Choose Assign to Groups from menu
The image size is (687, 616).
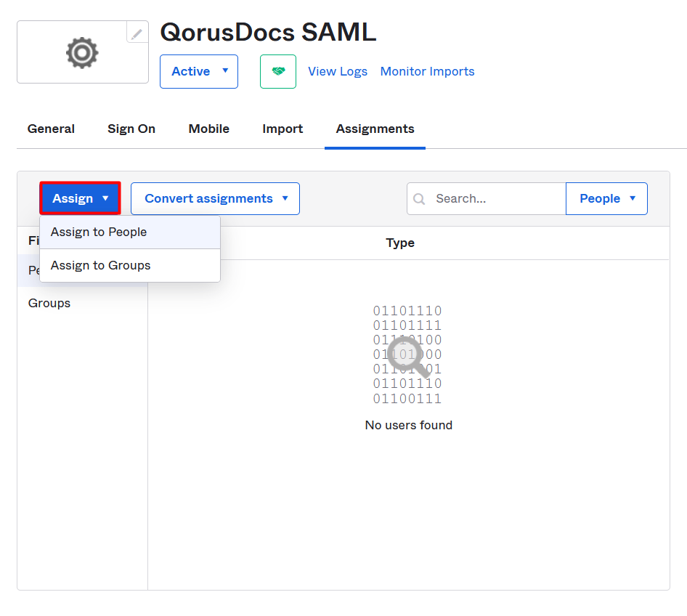(101, 265)
